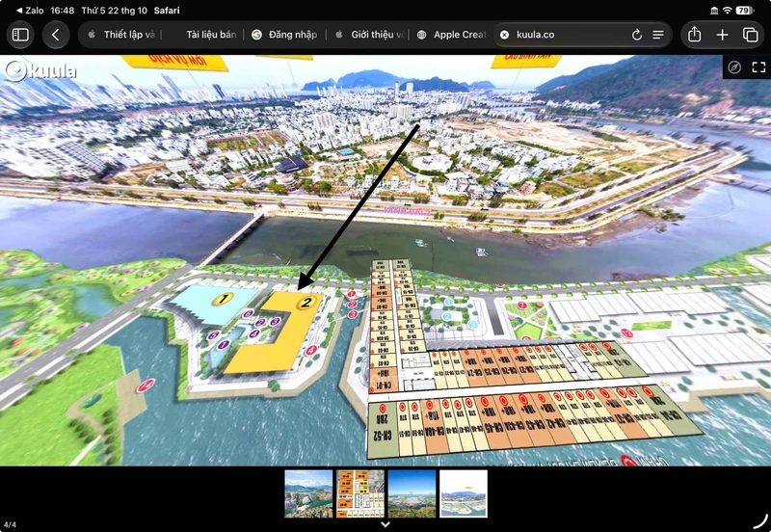Show the tab overview grid
This screenshot has height=532, width=771.
point(751,35)
